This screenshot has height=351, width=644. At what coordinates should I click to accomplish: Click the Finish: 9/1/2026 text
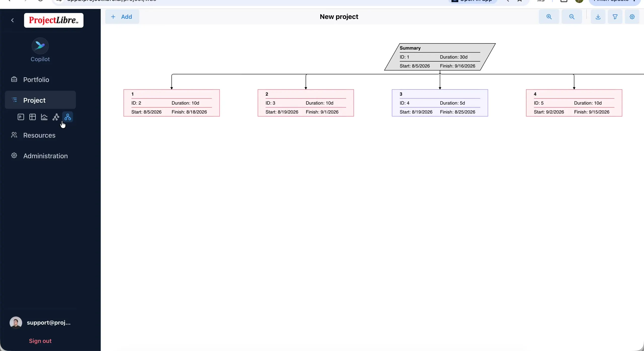[x=322, y=112]
